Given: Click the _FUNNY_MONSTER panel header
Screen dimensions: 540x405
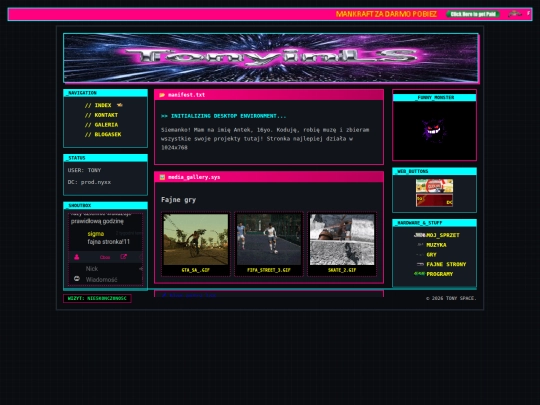Looking at the screenshot, I should pyautogui.click(x=434, y=98).
